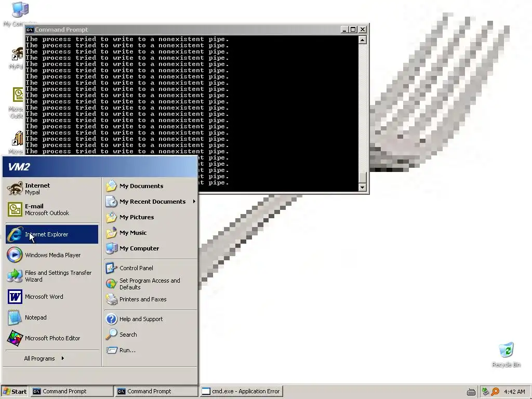Open Windows Media Player
Screen dimensions: 532x399
[x=52, y=255]
